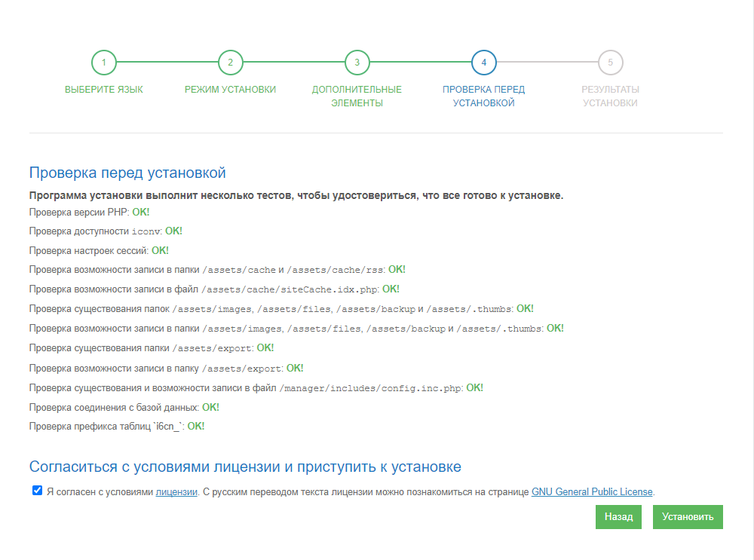Go to the 'Режим установки' step label
The height and width of the screenshot is (560, 754).
(x=231, y=90)
